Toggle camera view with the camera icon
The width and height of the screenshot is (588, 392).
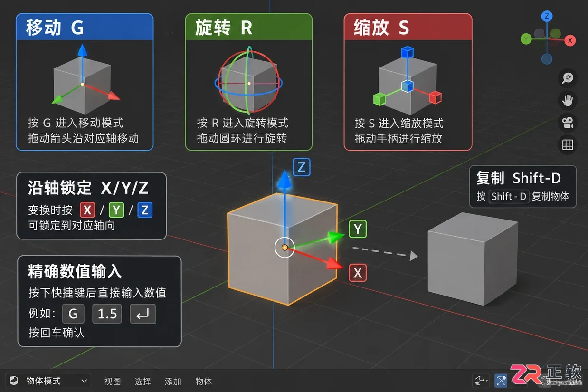[568, 123]
